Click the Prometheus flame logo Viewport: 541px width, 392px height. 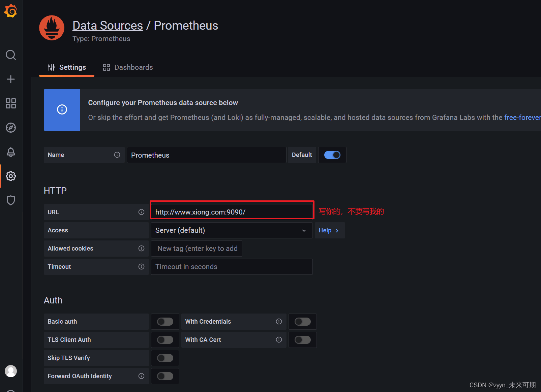52,28
